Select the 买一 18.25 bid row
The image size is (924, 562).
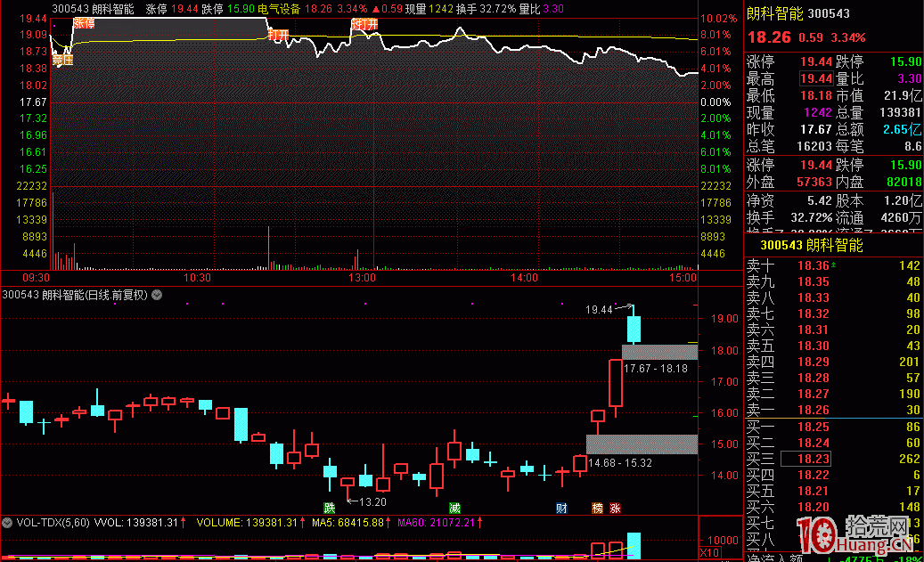[833, 427]
